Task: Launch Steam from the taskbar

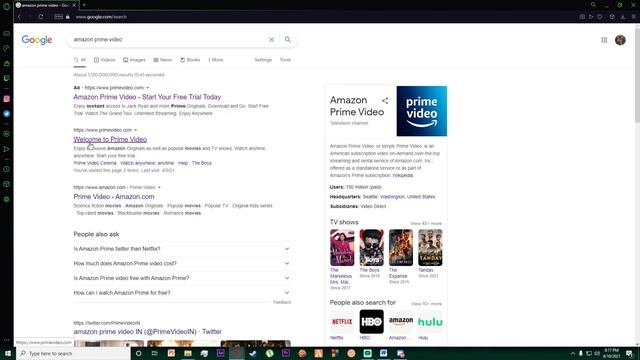Action: pyautogui.click(x=253, y=353)
